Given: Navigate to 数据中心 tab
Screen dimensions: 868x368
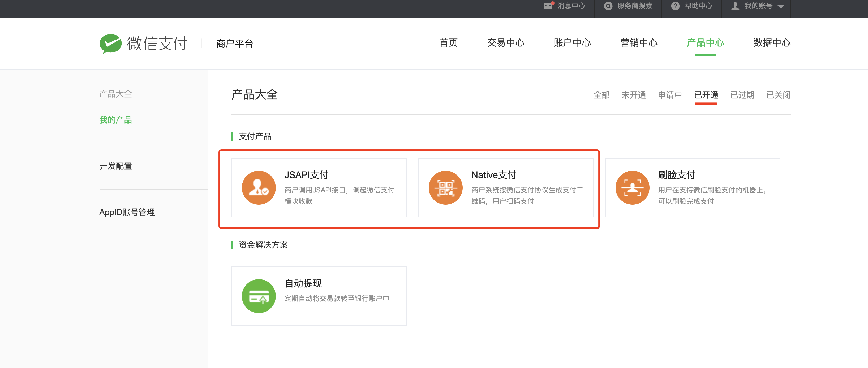Looking at the screenshot, I should click(772, 43).
